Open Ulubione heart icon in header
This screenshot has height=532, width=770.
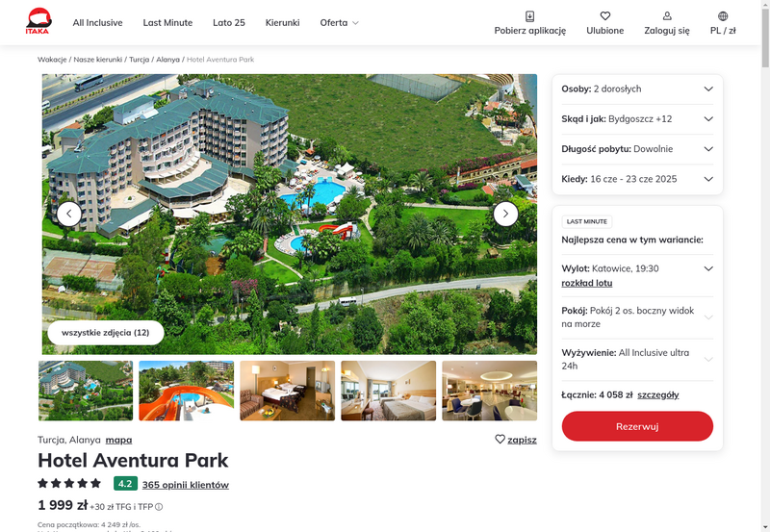click(605, 16)
